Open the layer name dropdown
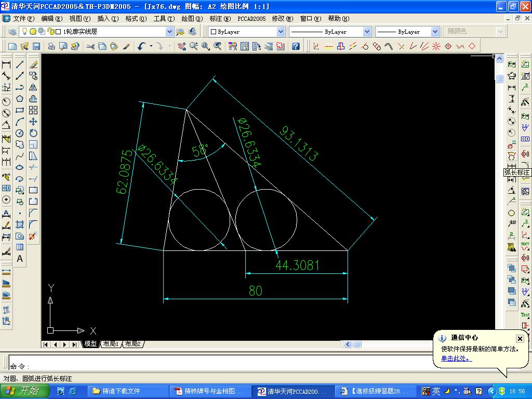This screenshot has width=532, height=399. [170, 32]
